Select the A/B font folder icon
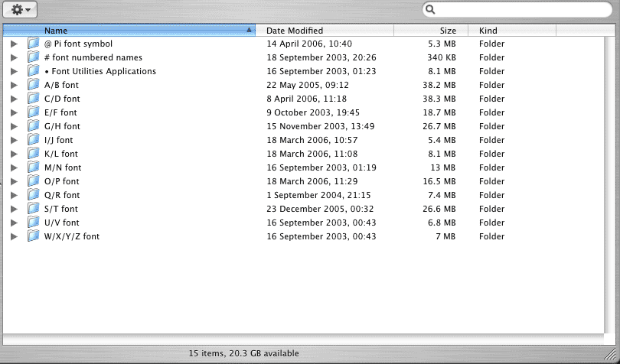Screen dimensions: 620x364 pos(34,85)
